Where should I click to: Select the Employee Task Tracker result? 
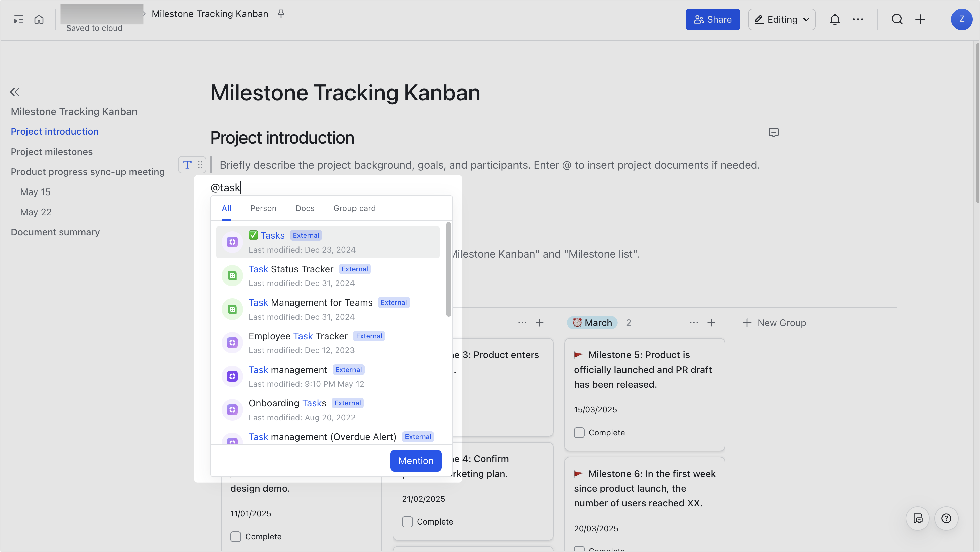(x=328, y=343)
